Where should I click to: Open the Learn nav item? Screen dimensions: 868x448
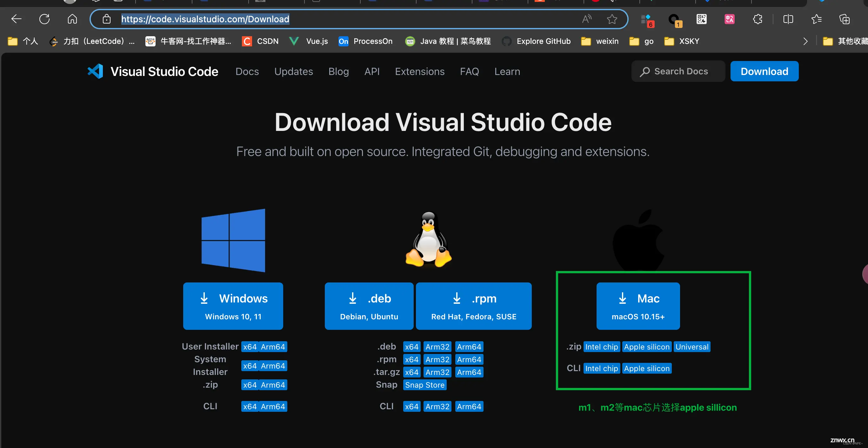click(x=507, y=71)
